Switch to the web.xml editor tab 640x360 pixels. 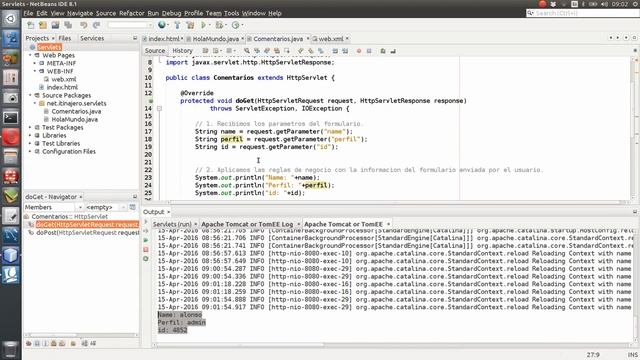(x=331, y=39)
